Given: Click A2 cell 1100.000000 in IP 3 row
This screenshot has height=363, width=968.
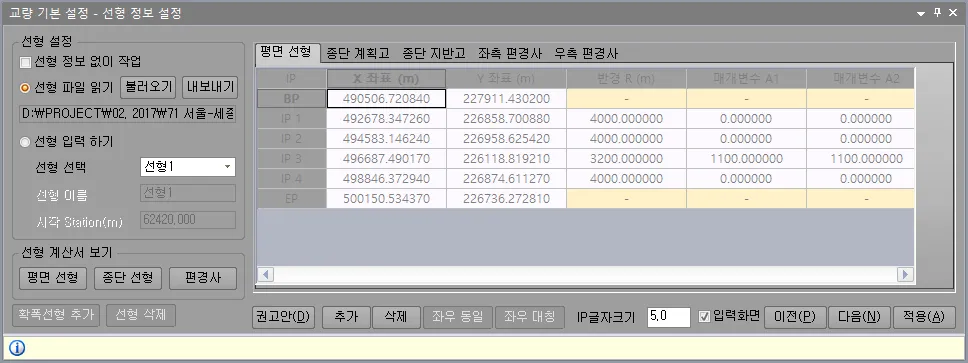Looking at the screenshot, I should 861,159.
